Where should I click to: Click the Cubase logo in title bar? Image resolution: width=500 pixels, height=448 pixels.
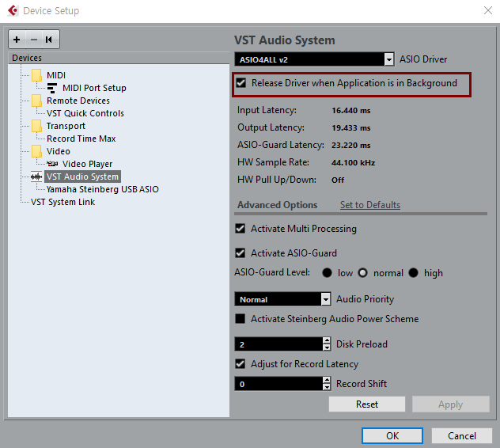coord(13,10)
